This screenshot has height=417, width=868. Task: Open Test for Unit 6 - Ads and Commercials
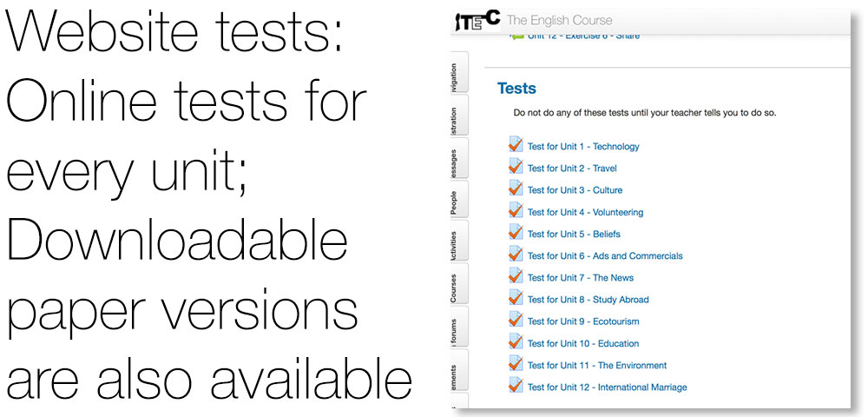point(605,256)
